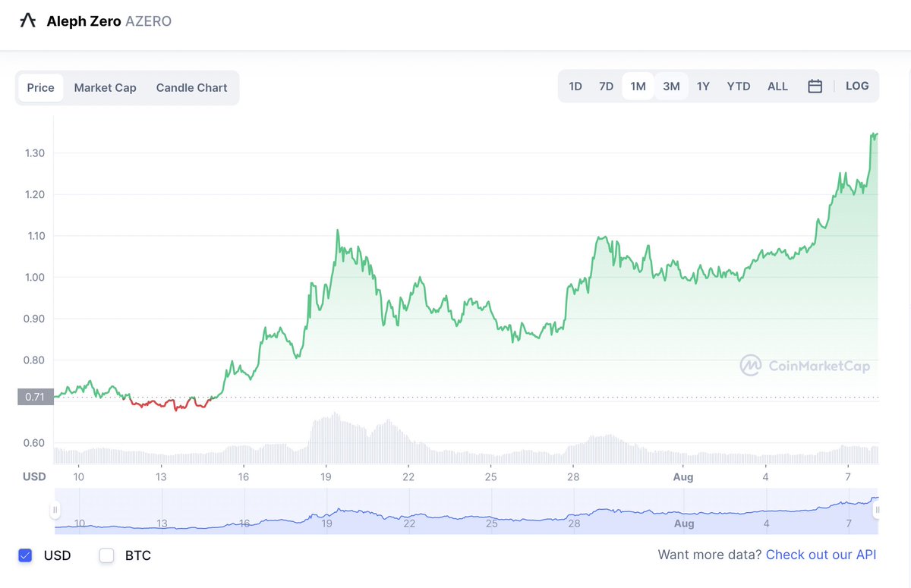Click the Aleph Zero logo icon
911x588 pixels.
click(28, 20)
